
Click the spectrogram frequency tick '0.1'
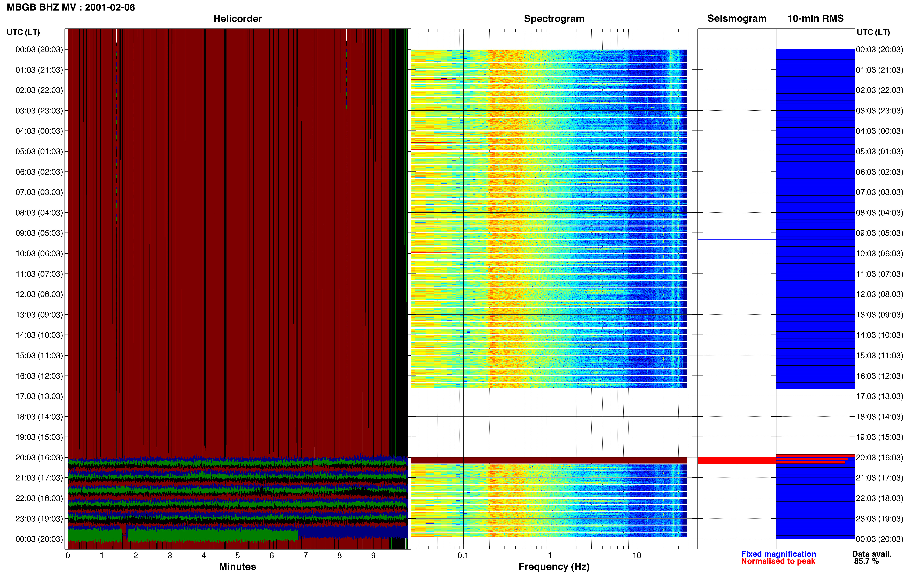(x=463, y=555)
